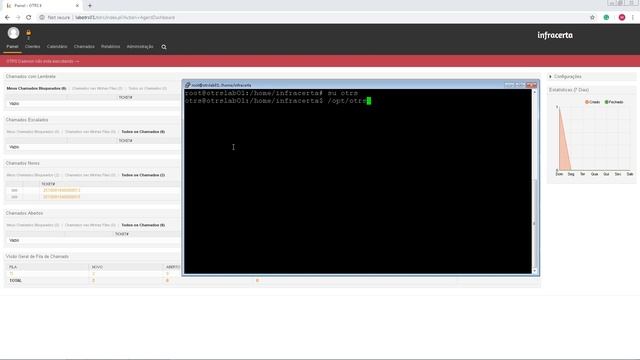
Task: Open a new browser tab
Action: pos(90,6)
